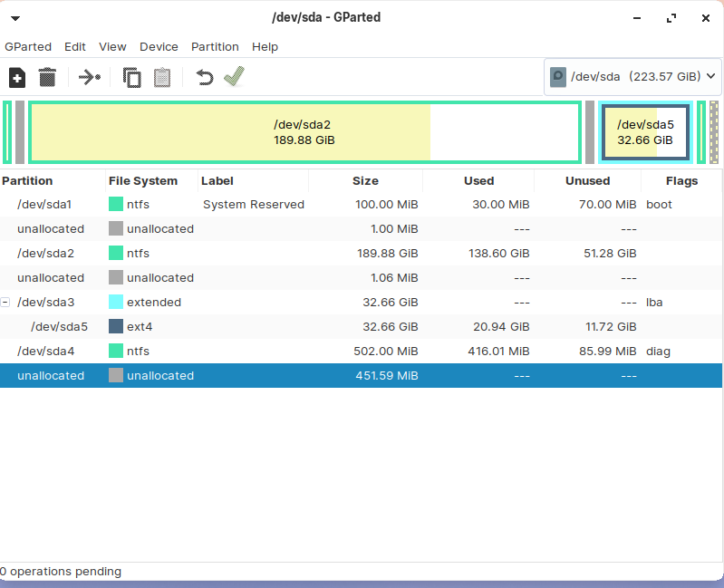This screenshot has width=724, height=588.
Task: Sort by the Size column header
Action: coord(366,181)
